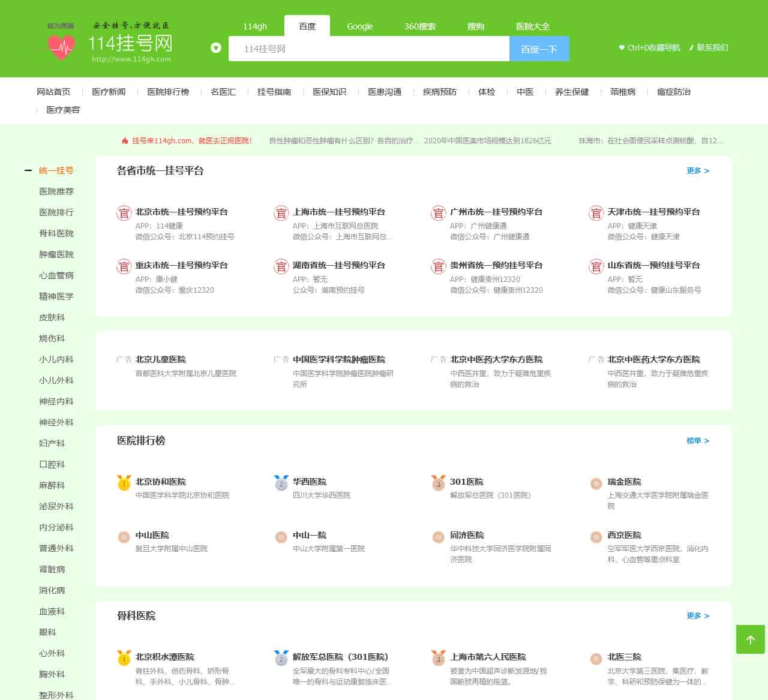Click gold medal icon beside 北京积水潭医院

click(x=124, y=657)
